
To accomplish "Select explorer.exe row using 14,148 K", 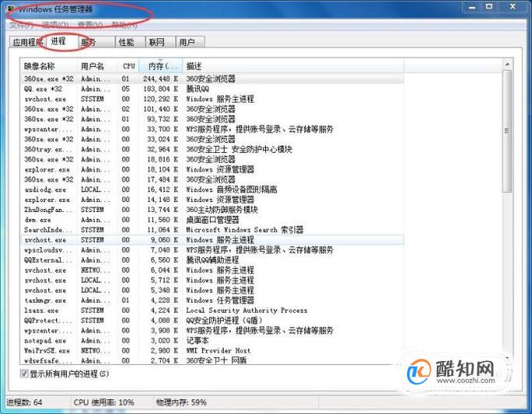I will click(212, 200).
